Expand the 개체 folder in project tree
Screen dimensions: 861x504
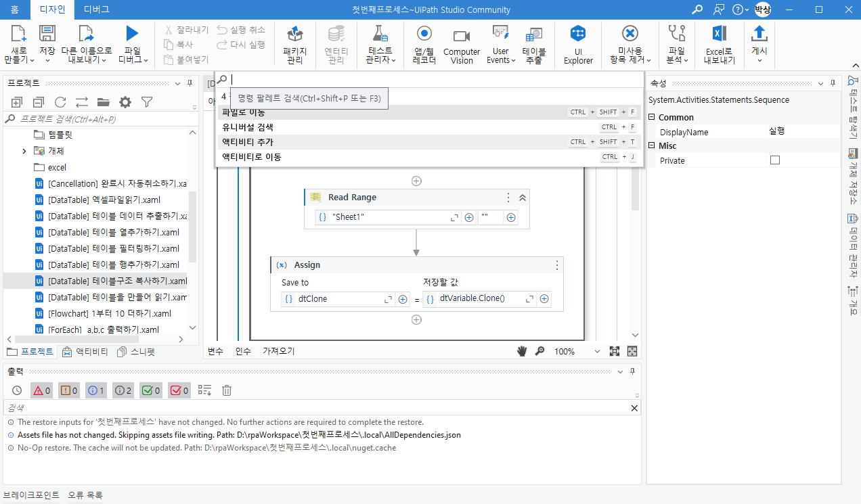[24, 151]
